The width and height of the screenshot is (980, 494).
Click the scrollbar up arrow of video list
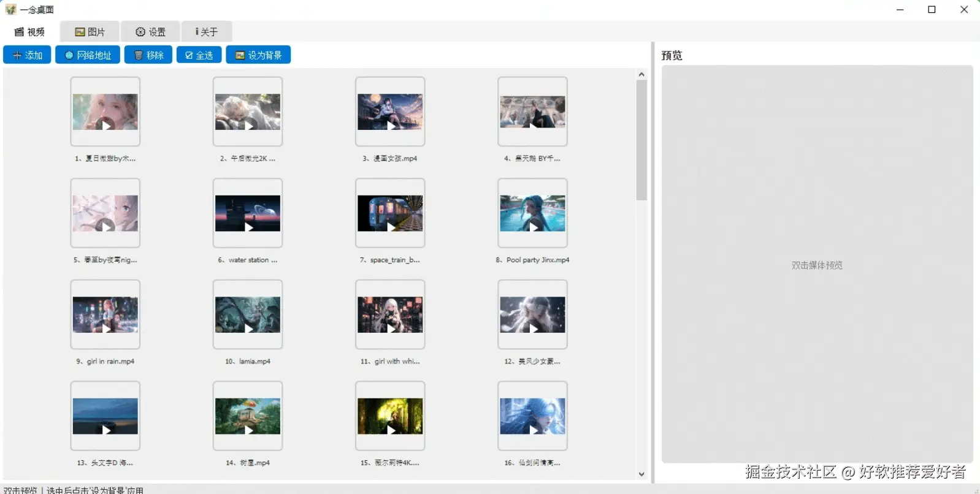click(x=641, y=74)
